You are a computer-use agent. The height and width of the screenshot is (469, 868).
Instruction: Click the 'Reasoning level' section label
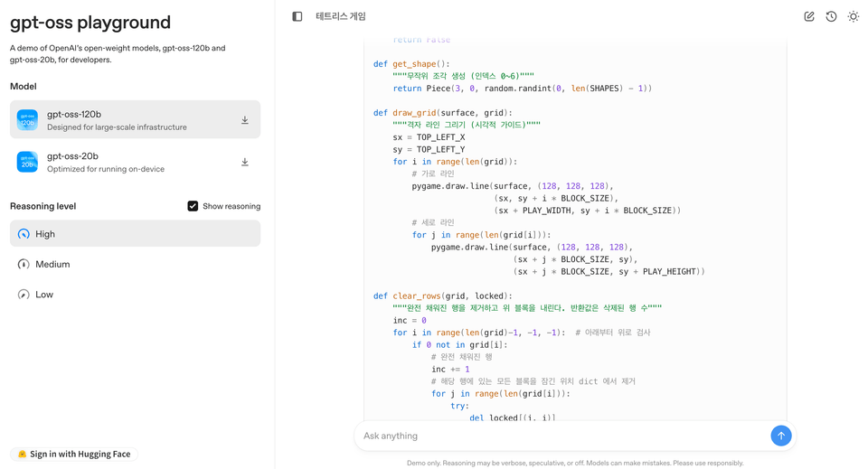point(43,206)
